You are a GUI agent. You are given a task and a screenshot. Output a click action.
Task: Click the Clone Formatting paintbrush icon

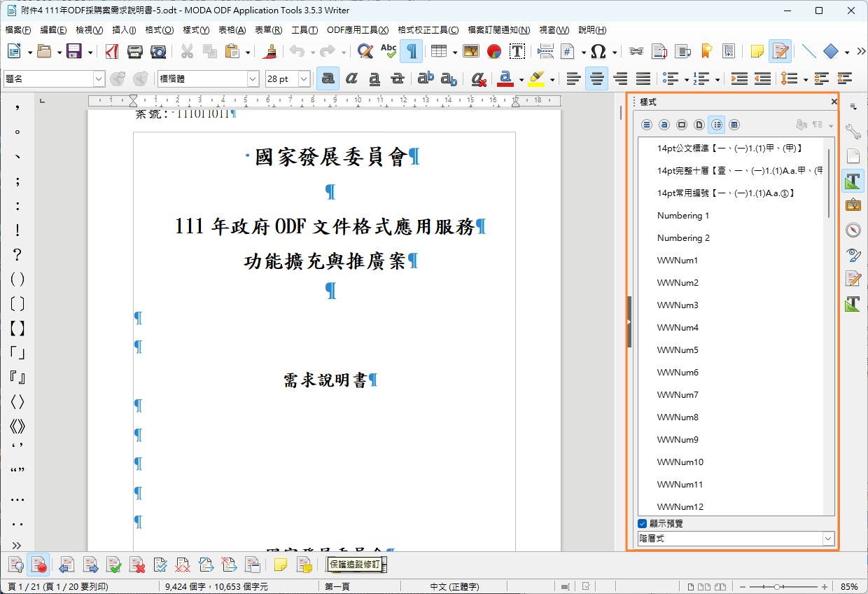(269, 51)
